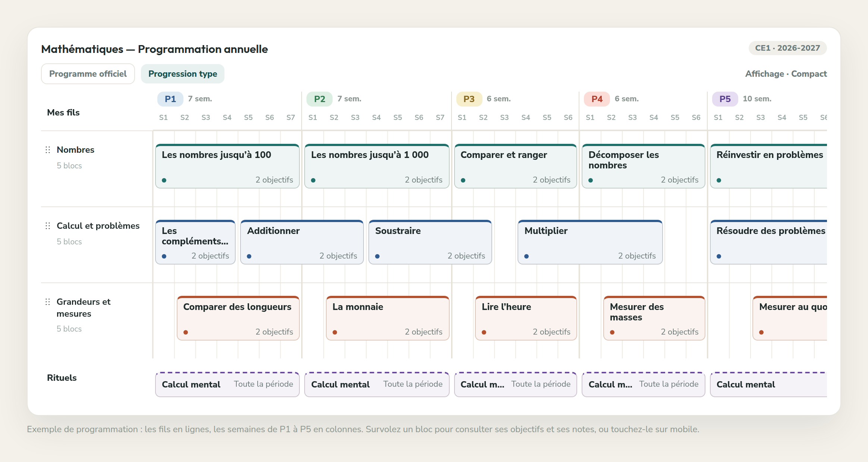Click the CE1 · 2026-2027 badge
This screenshot has height=462, width=868.
click(787, 48)
